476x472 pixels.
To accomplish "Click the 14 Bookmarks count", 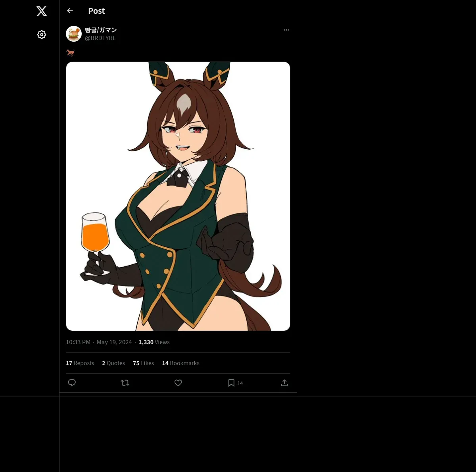I will [x=180, y=363].
